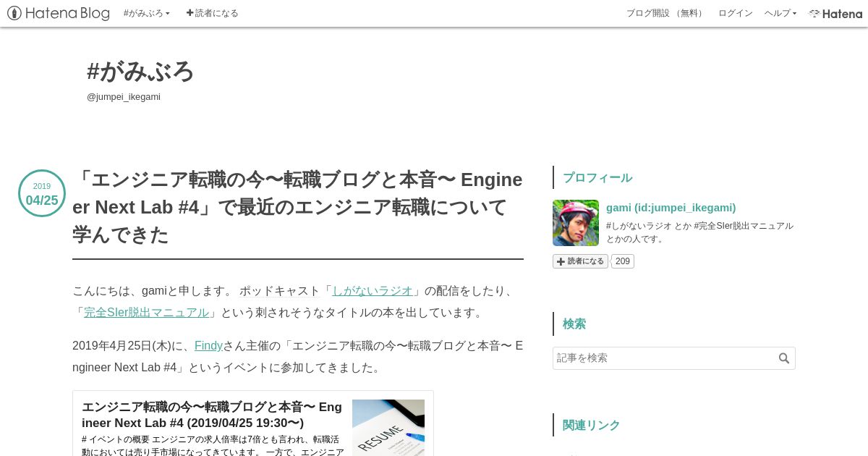Viewport: 868px width, 456px height.
Task: Expand the #がみぶろ dropdown in top bar
Action: [x=147, y=13]
